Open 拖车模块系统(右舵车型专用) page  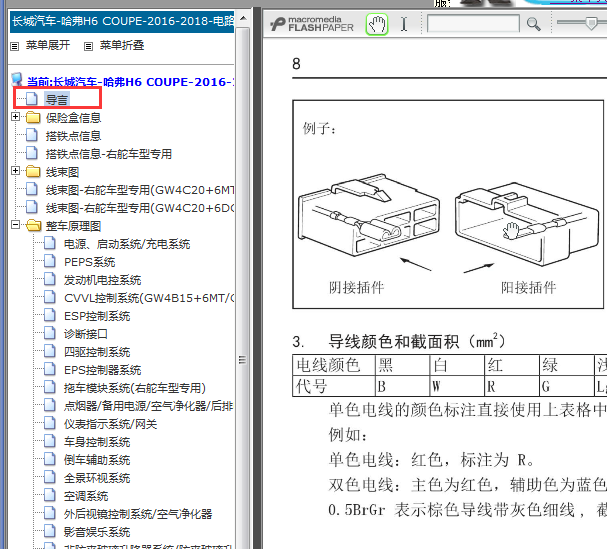tap(134, 388)
